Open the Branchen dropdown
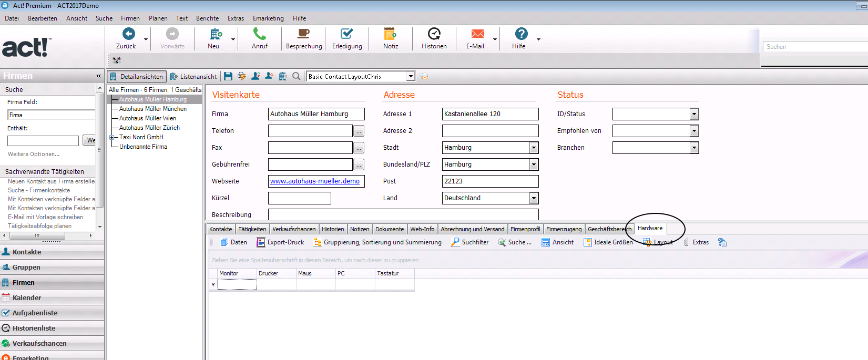The height and width of the screenshot is (360, 868). (x=694, y=148)
